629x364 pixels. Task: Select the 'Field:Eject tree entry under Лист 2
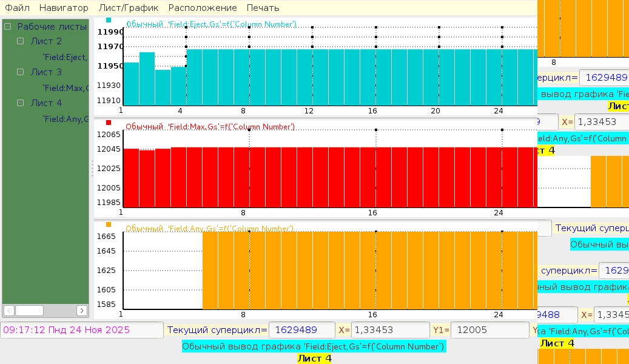65,57
